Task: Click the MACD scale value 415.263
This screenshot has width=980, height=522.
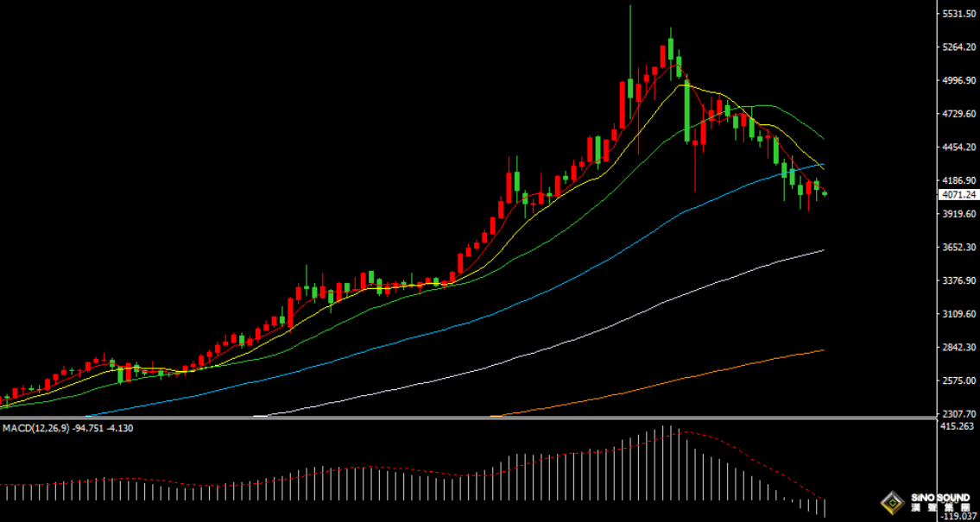Action: coord(958,426)
